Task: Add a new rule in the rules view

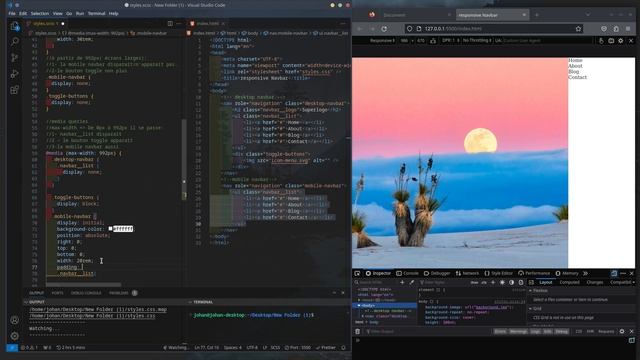Action: coord(493,282)
